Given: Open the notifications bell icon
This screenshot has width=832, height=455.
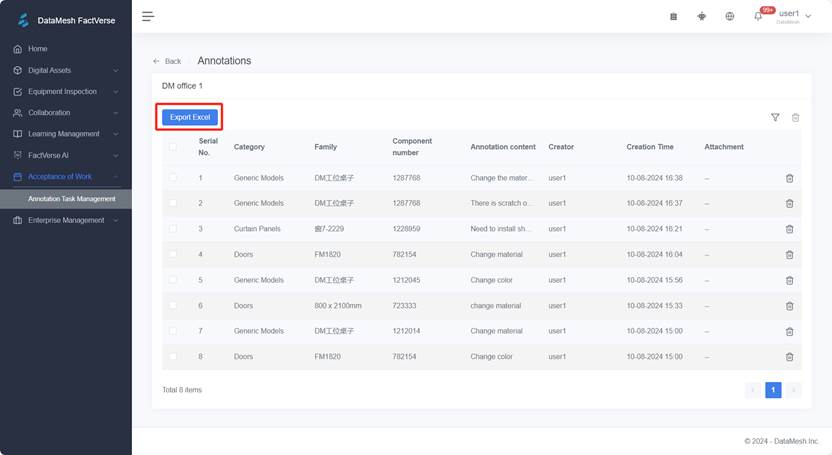Looking at the screenshot, I should 758,16.
